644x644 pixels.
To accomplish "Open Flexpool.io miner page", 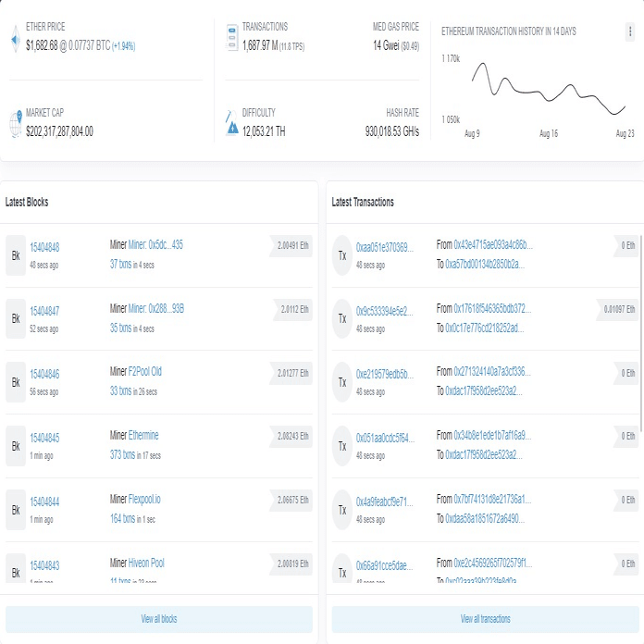I will click(x=144, y=499).
